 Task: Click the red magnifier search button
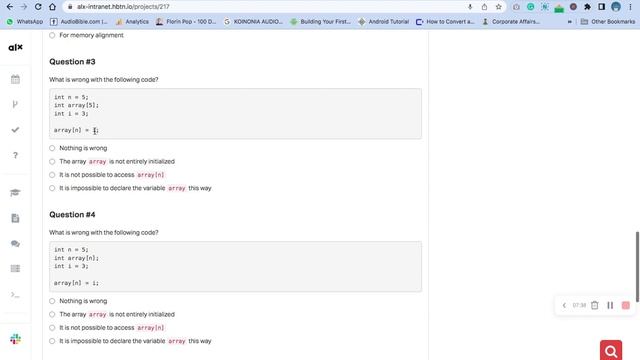pyautogui.click(x=611, y=350)
